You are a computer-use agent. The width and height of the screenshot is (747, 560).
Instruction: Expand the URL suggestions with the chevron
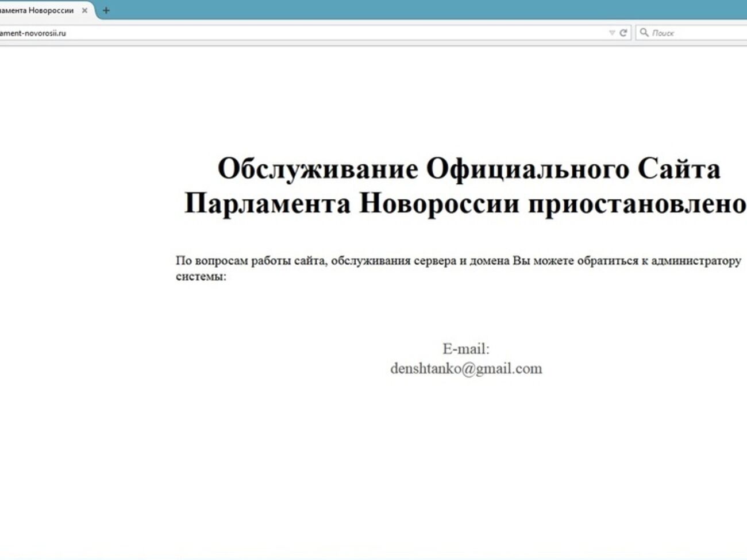coord(611,33)
